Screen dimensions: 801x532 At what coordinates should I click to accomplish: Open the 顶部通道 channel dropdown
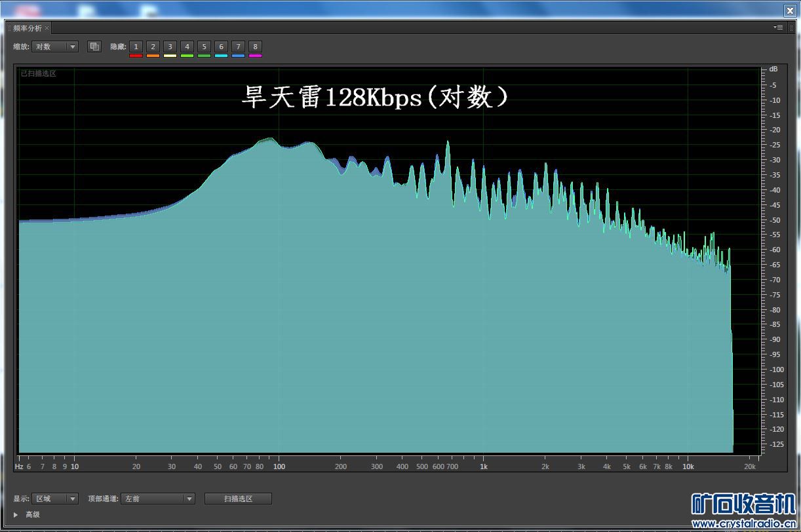[x=158, y=499]
